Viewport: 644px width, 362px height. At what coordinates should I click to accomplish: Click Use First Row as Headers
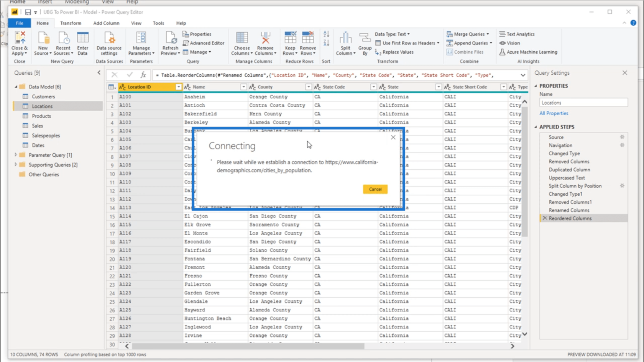pyautogui.click(x=407, y=43)
